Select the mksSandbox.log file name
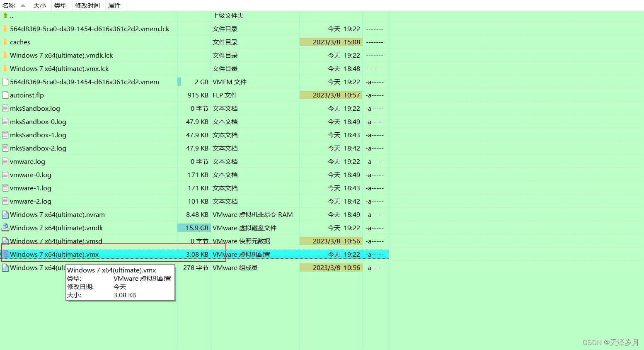The height and width of the screenshot is (350, 644). coord(35,108)
